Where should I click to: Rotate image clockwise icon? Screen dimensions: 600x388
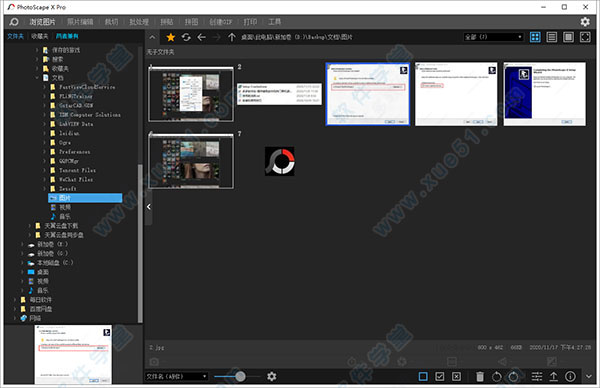coord(513,377)
